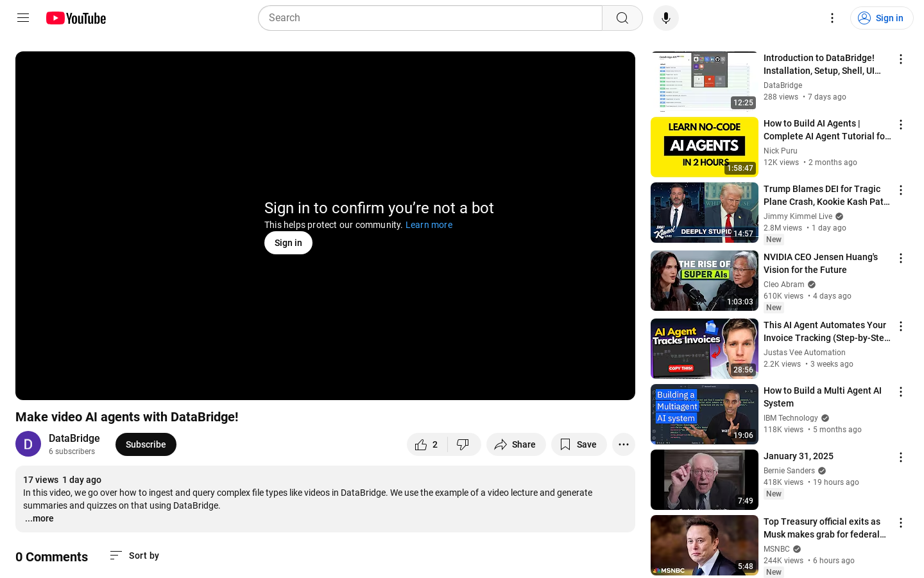Viewport: 924px width, 578px height.
Task: Expand description with ...more
Action: (x=39, y=518)
